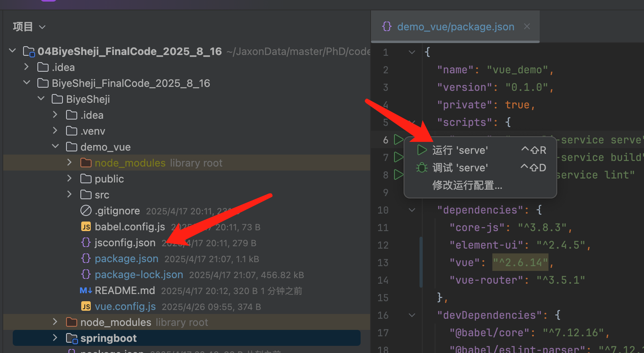Image resolution: width=644 pixels, height=353 pixels.
Task: Click JS icon of vue.config.js
Action: click(86, 306)
